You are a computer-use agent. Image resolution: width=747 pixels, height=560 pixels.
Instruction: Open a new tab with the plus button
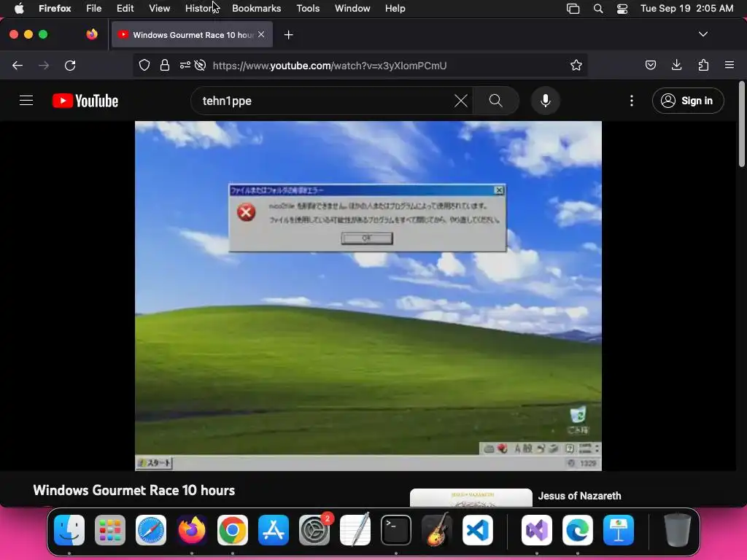pos(288,35)
